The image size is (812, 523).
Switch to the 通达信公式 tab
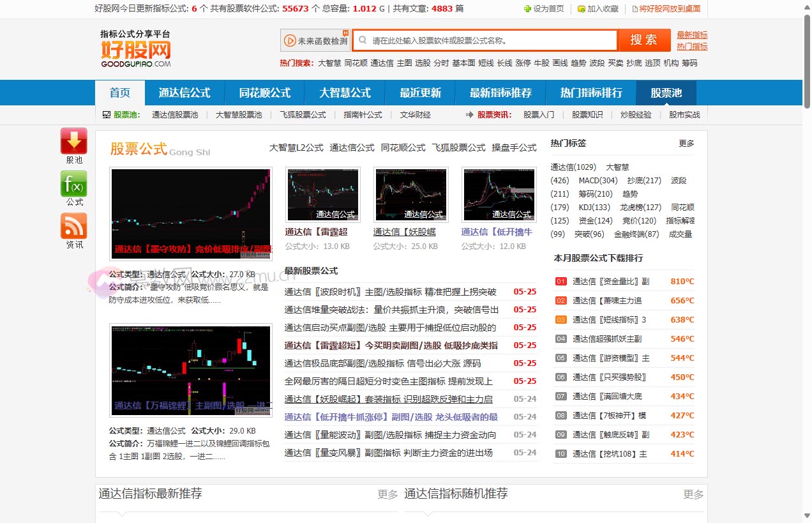(184, 93)
